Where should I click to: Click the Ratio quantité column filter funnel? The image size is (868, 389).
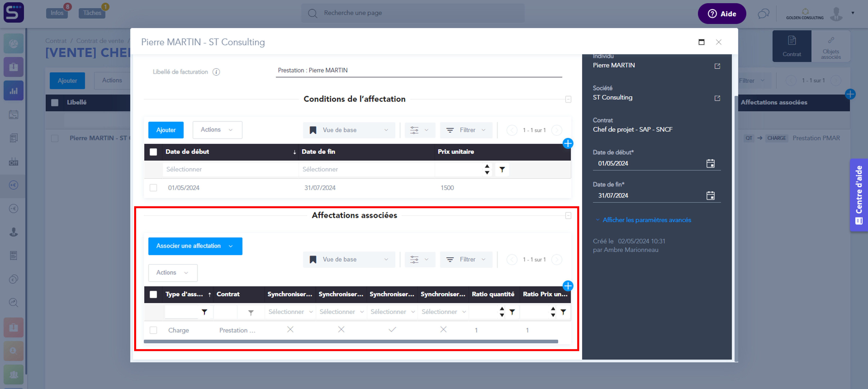pyautogui.click(x=512, y=312)
